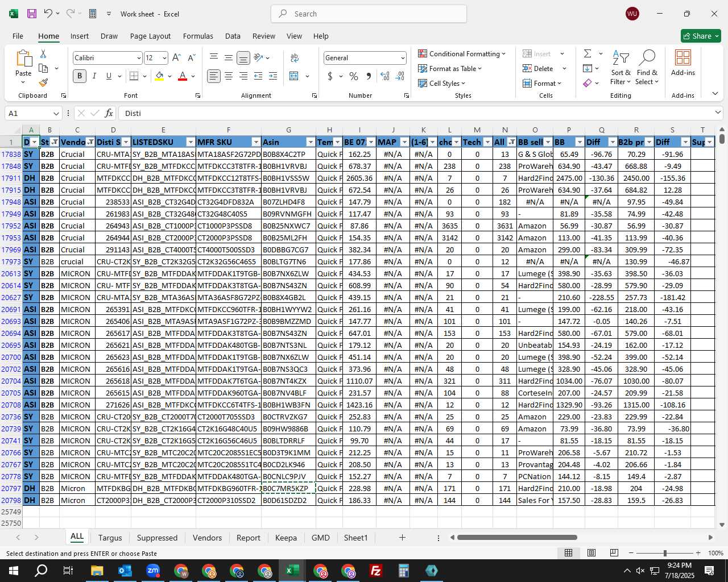
Task: Click the Decrease Font Size icon
Action: pos(191,57)
